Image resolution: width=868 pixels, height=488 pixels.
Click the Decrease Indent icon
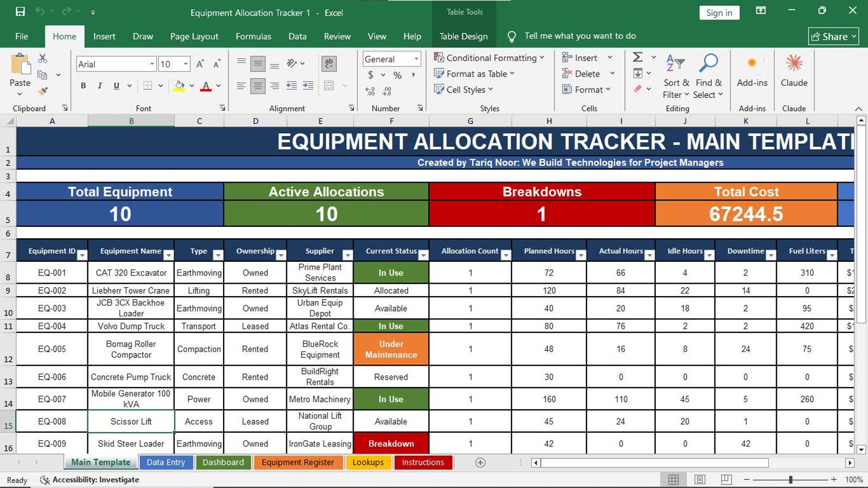click(291, 85)
